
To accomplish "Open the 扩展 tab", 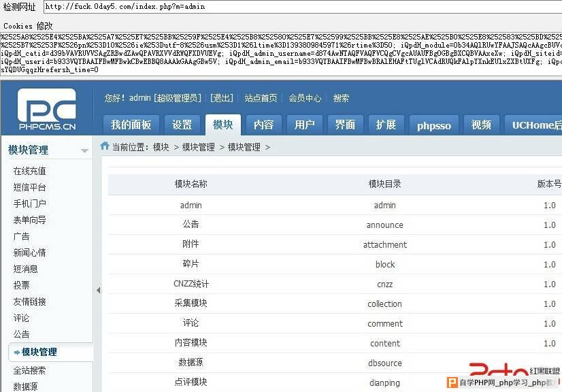I will (386, 125).
